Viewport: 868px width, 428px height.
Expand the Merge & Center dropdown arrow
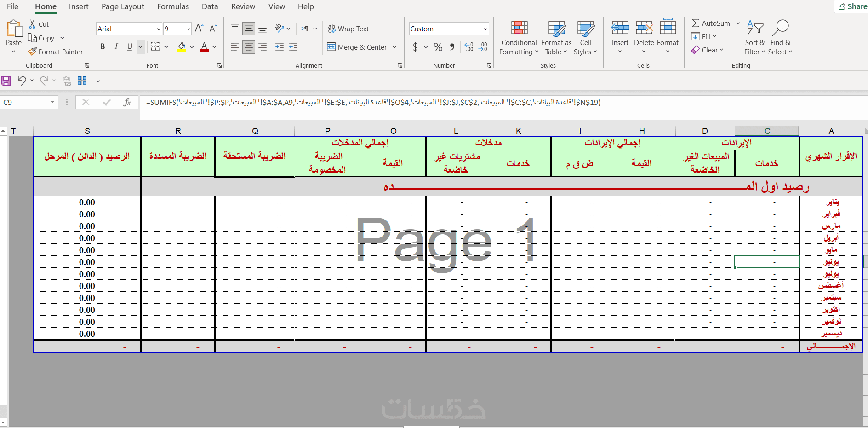394,47
